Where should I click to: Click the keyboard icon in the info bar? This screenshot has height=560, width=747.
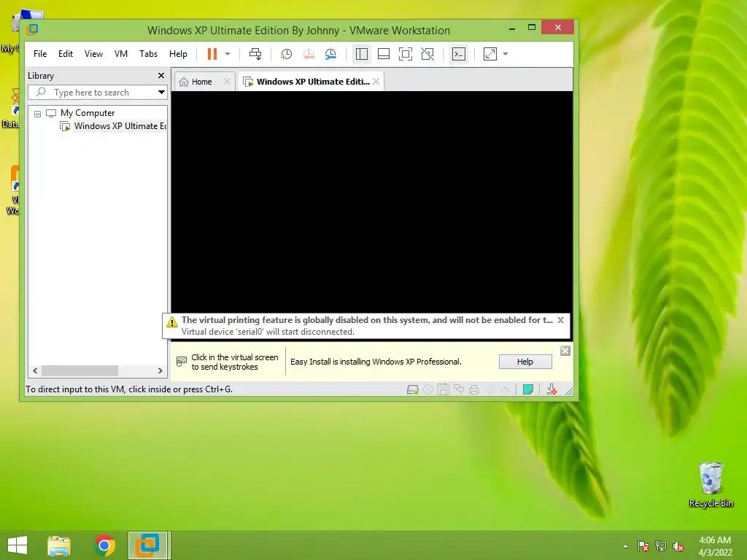pos(181,362)
